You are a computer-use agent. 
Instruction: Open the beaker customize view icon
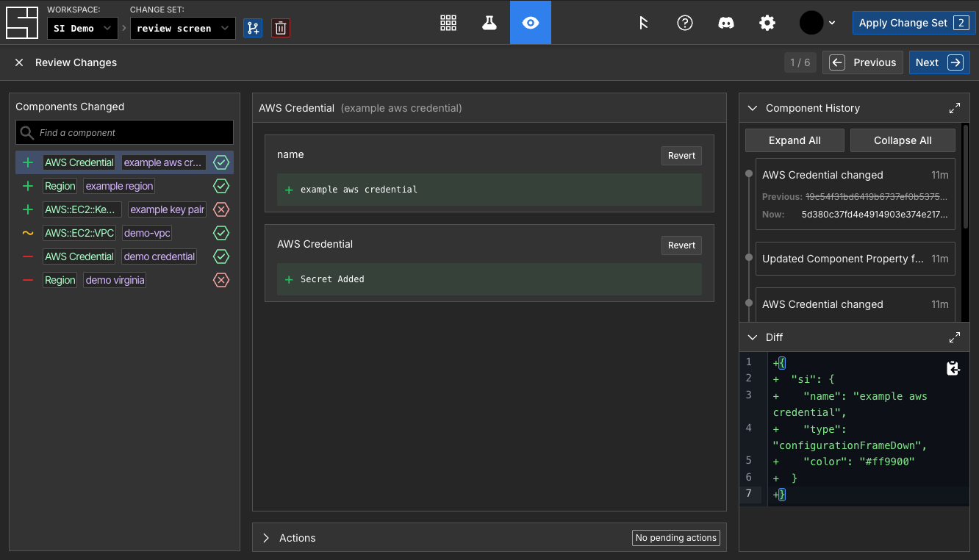[x=489, y=23]
